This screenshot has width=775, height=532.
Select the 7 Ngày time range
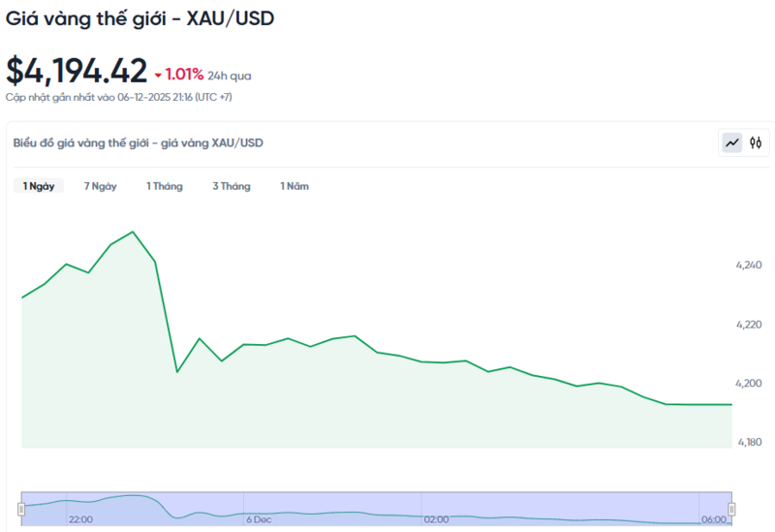click(x=100, y=186)
